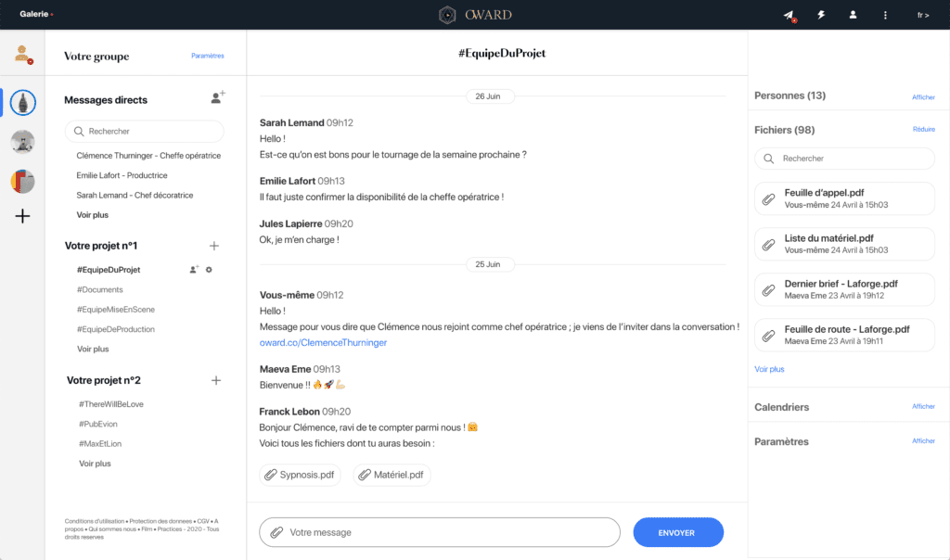Image resolution: width=950 pixels, height=560 pixels.
Task: Click the attachment paperclip in message box
Action: click(x=276, y=532)
